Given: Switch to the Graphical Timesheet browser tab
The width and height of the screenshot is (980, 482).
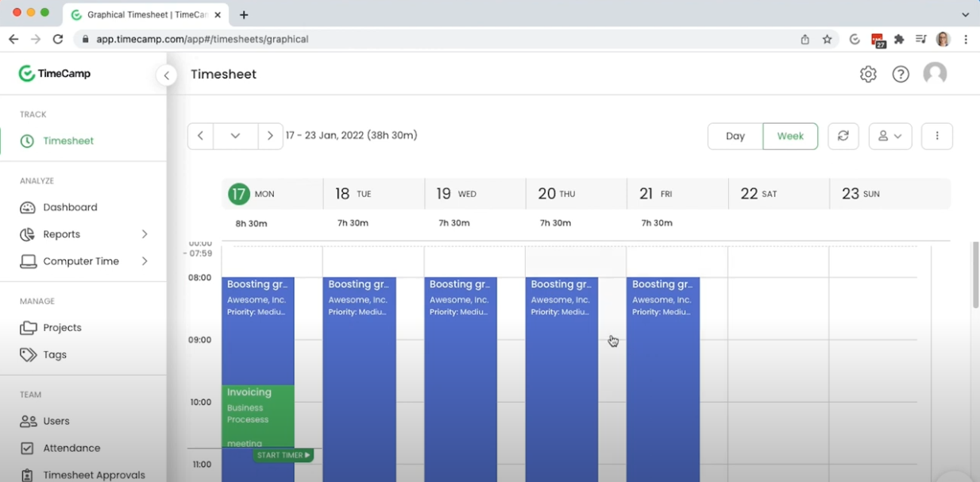Looking at the screenshot, I should click(143, 13).
